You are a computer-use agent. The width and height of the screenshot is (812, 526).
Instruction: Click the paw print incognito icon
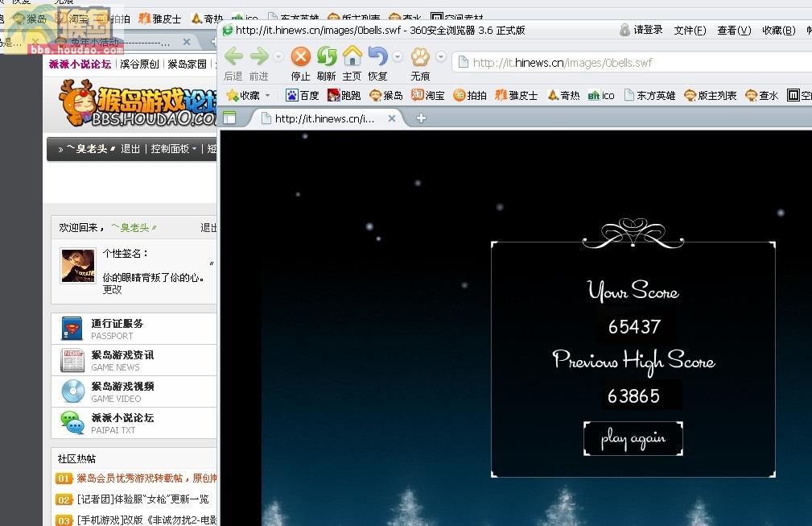[x=420, y=56]
